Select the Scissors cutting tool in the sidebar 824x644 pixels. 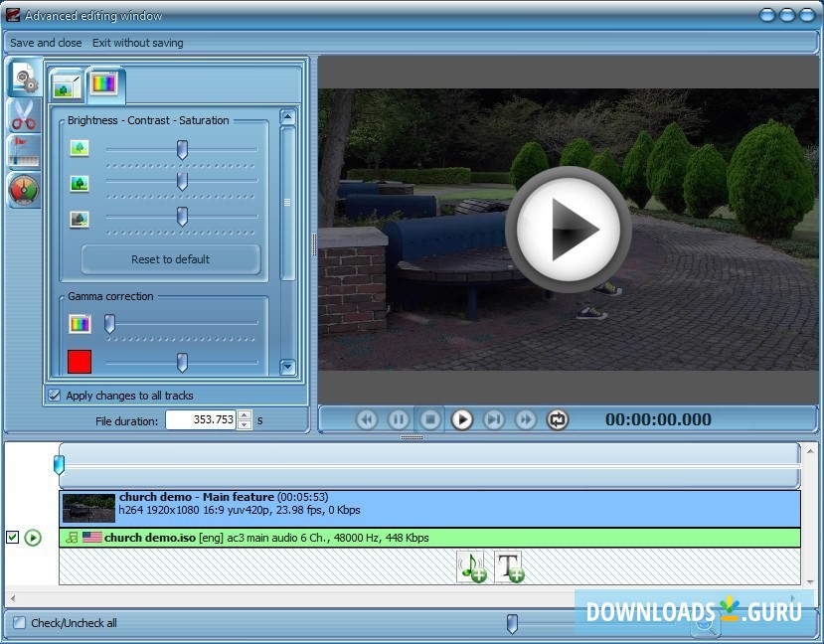(24, 115)
